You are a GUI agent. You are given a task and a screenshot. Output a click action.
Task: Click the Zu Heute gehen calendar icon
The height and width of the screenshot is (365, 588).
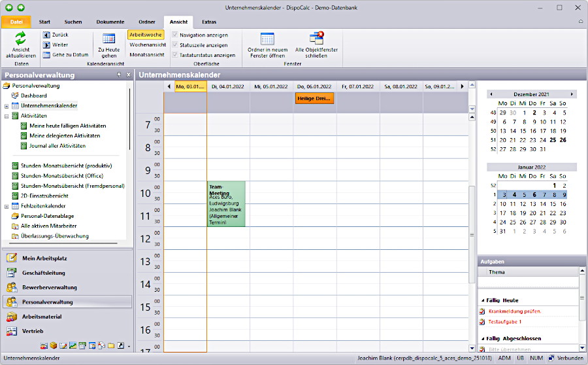click(x=108, y=39)
